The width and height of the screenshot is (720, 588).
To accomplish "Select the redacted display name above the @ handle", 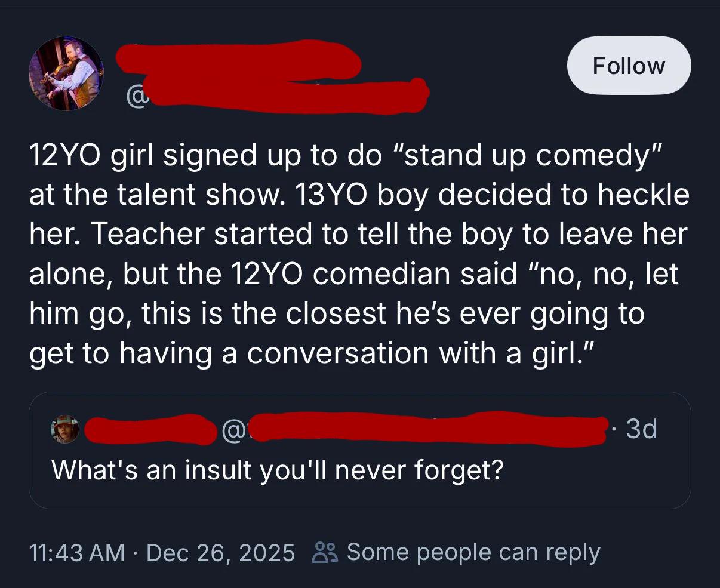I will [x=239, y=60].
